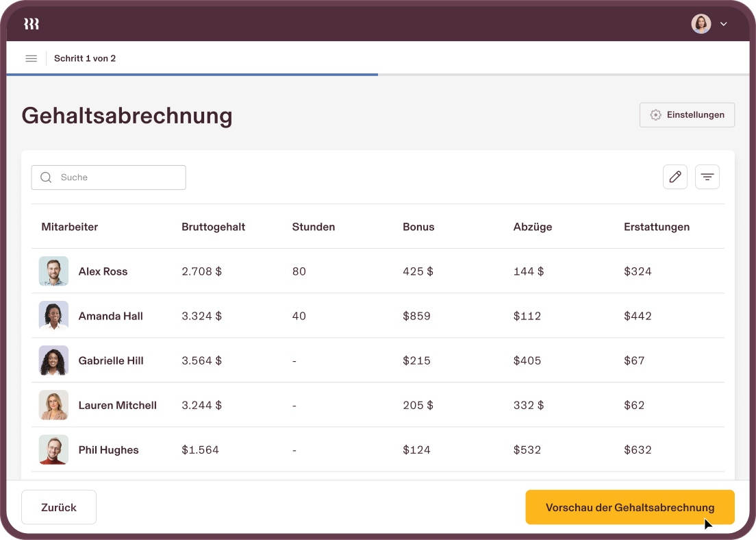Open Alex Ross's profile photo
Viewport: 756px width, 540px height.
point(53,271)
